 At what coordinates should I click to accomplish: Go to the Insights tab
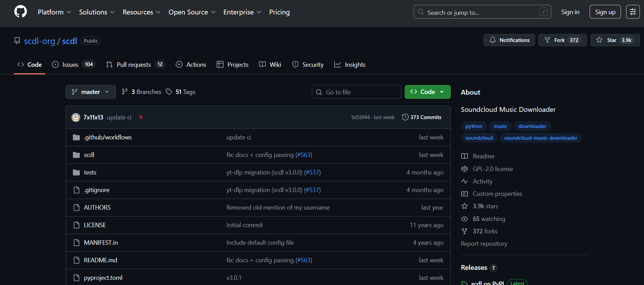354,65
